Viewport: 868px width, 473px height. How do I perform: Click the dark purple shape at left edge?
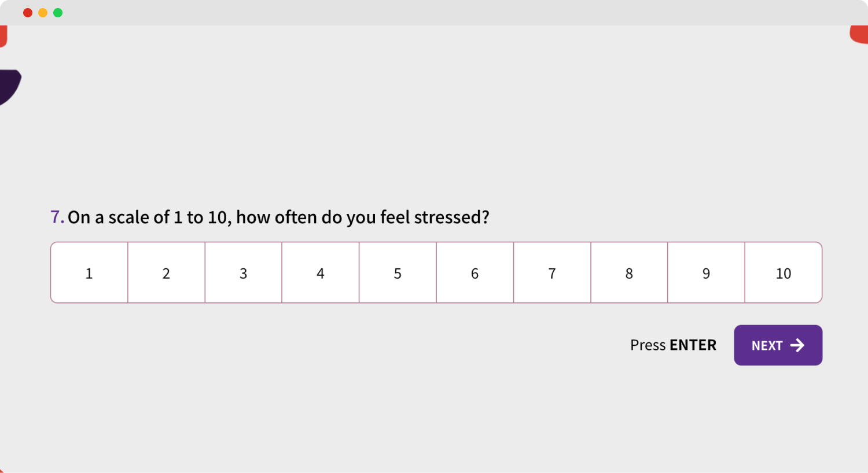pos(9,86)
